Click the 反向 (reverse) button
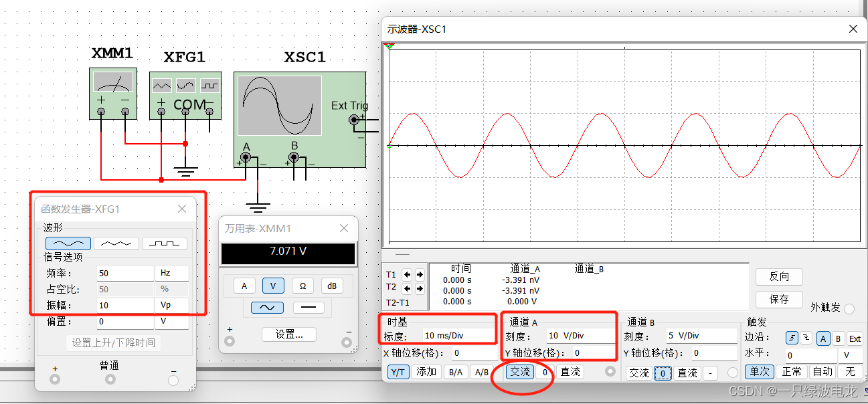Screen dimensions: 868x404 tap(779, 276)
